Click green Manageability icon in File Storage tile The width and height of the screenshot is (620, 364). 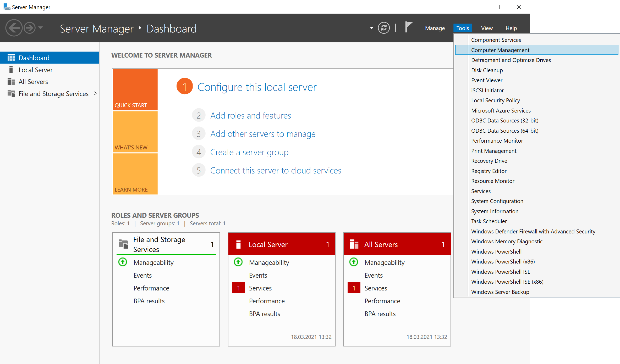pos(123,262)
